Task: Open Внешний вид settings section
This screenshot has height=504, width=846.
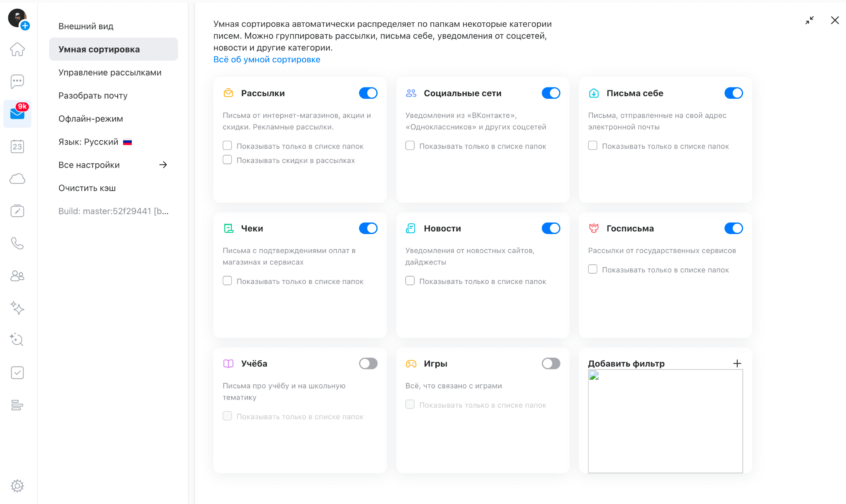Action: click(x=113, y=26)
